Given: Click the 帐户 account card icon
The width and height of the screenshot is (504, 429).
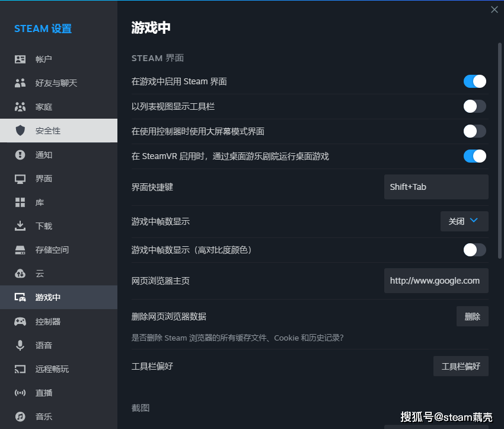Looking at the screenshot, I should pos(20,59).
